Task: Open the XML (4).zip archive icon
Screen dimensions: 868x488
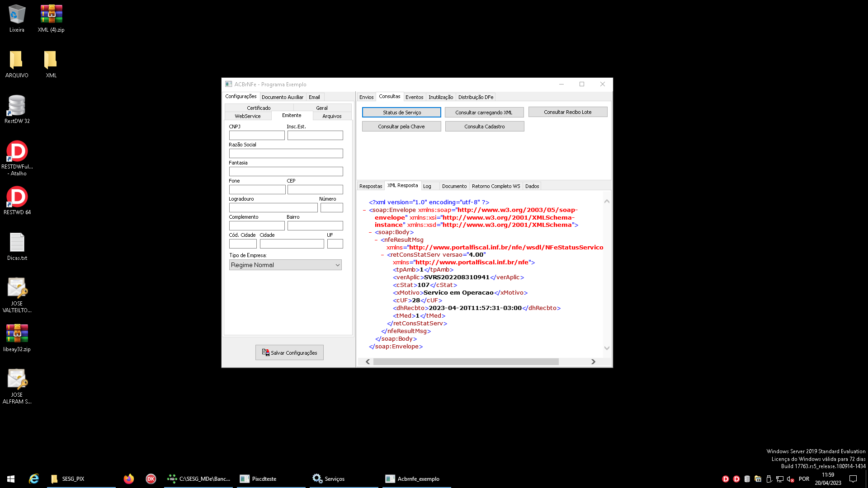Action: (51, 19)
